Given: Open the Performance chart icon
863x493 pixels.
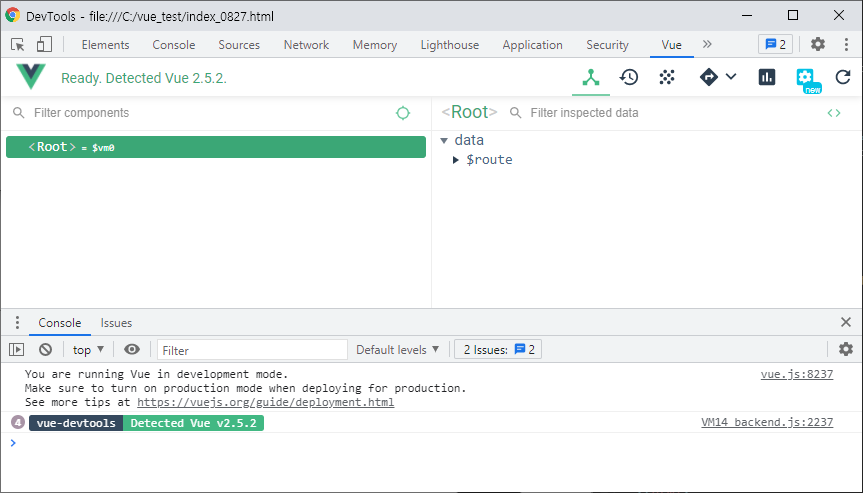Looking at the screenshot, I should (x=767, y=77).
